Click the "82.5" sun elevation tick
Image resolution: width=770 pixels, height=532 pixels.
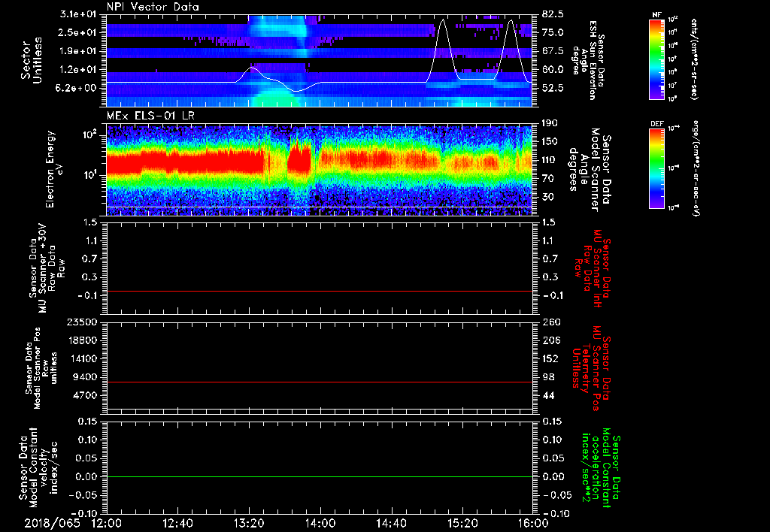553,14
